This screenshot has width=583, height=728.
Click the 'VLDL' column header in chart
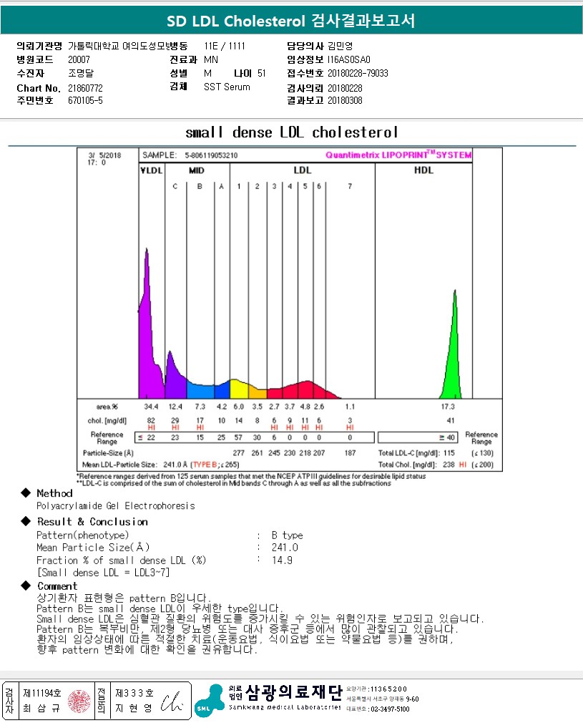pos(152,170)
